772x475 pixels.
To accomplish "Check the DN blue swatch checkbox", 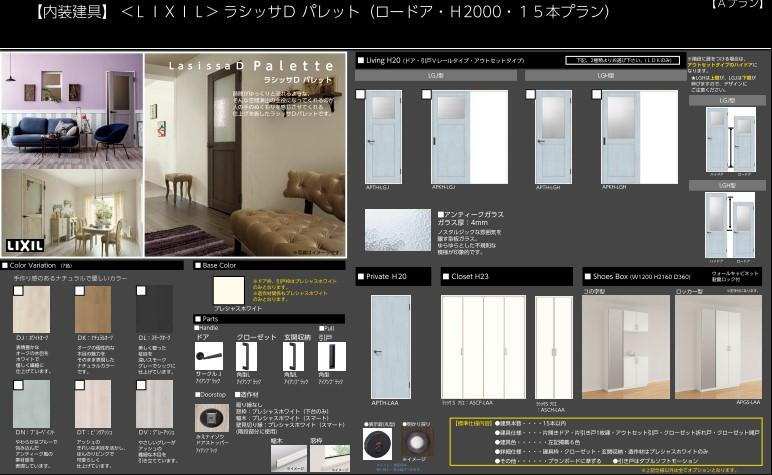I will click(x=18, y=385).
